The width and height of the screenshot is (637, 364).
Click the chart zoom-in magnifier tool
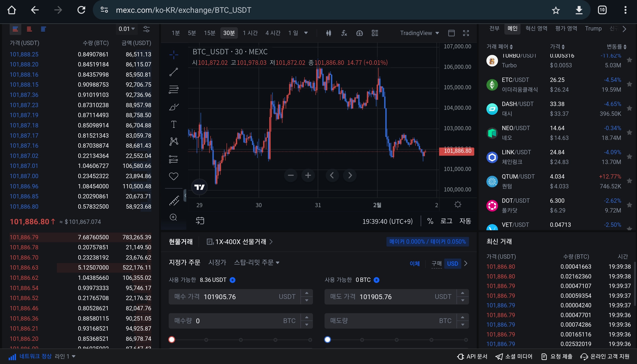click(174, 217)
